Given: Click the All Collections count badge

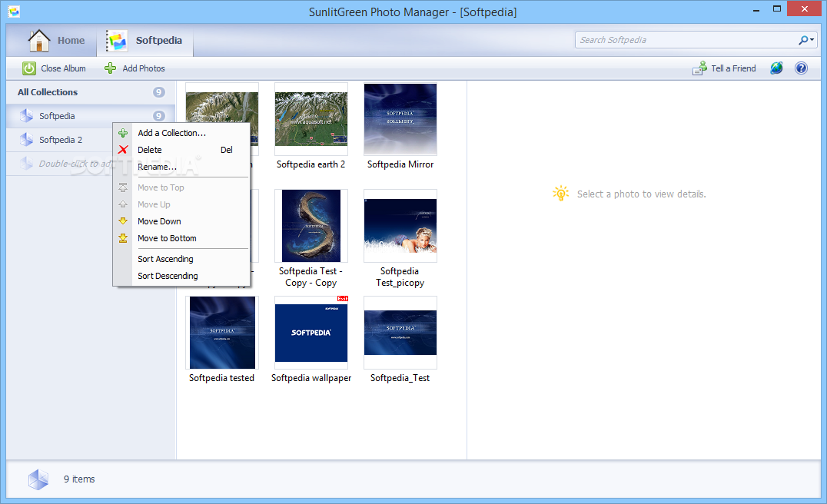Looking at the screenshot, I should [x=159, y=92].
